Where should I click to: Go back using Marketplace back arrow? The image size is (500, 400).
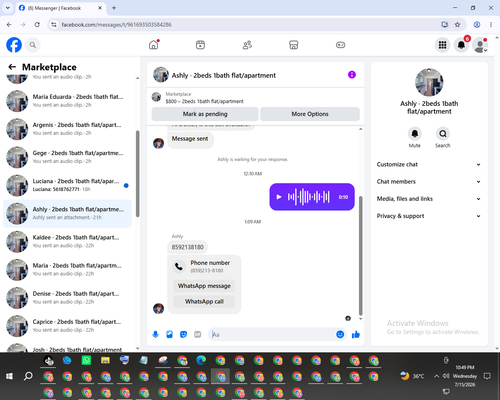click(x=12, y=67)
